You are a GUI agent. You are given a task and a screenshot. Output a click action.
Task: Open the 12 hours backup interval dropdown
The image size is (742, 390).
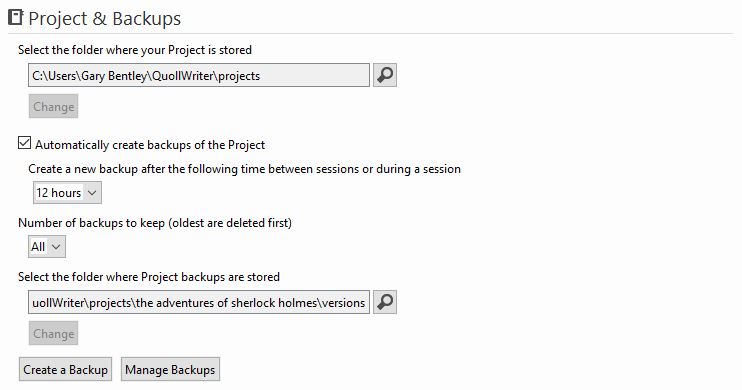(67, 193)
